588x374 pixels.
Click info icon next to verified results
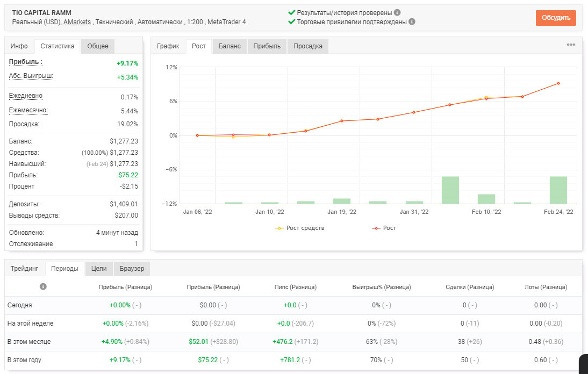pyautogui.click(x=397, y=12)
